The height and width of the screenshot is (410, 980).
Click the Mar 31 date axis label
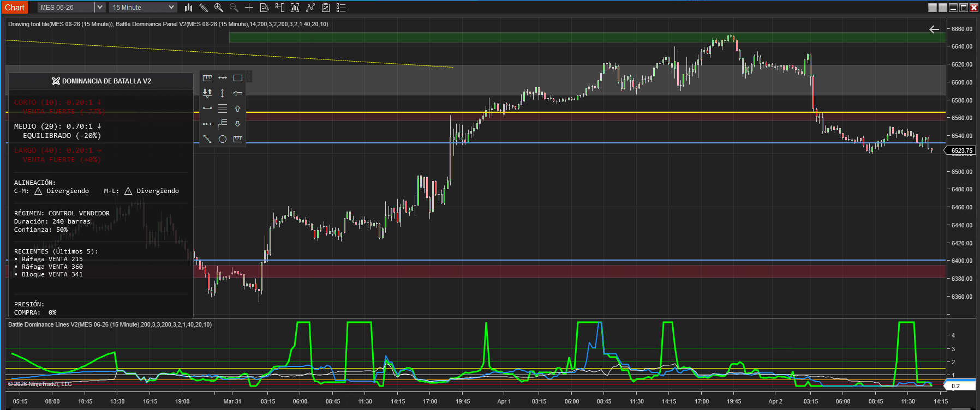[x=232, y=401]
